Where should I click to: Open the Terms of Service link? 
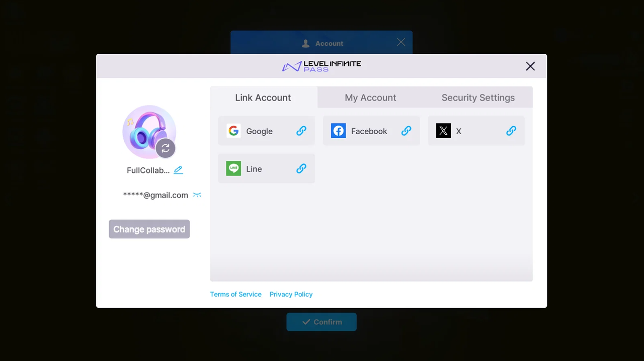tap(236, 294)
